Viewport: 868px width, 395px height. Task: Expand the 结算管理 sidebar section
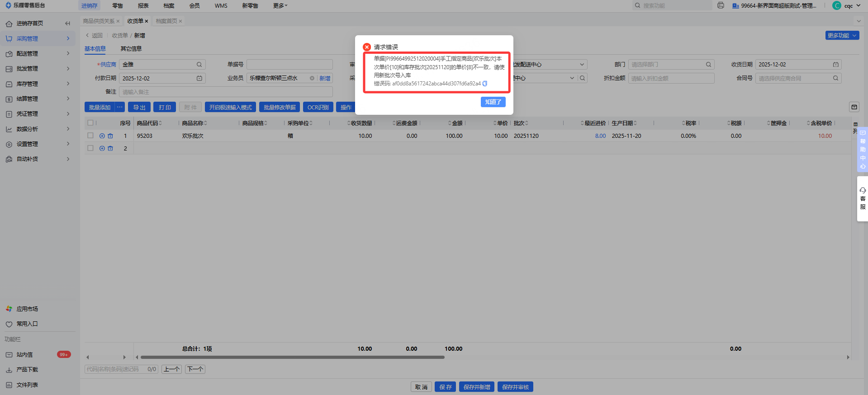(38, 99)
